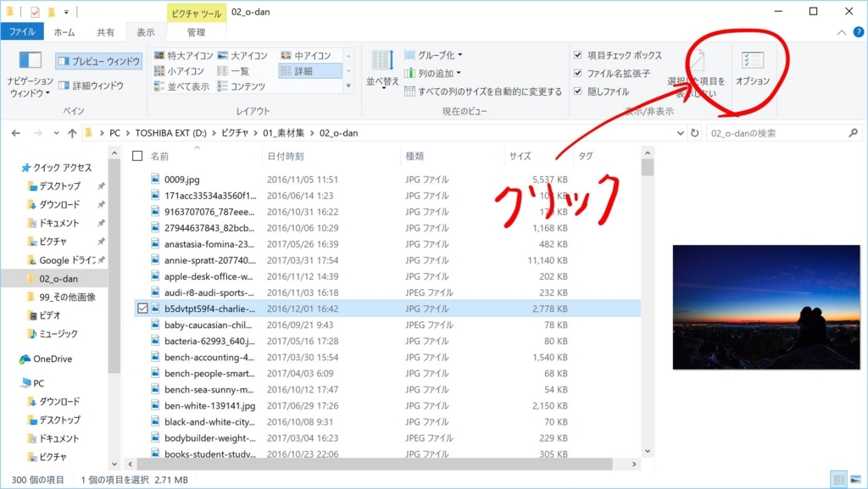Open the Sort by (並べ替え) menu
The image size is (868, 489).
(382, 69)
